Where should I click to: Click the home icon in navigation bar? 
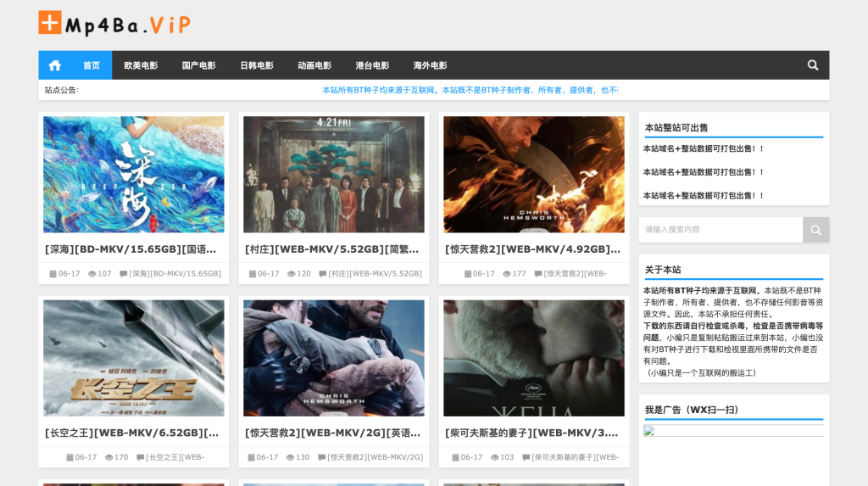coord(54,65)
